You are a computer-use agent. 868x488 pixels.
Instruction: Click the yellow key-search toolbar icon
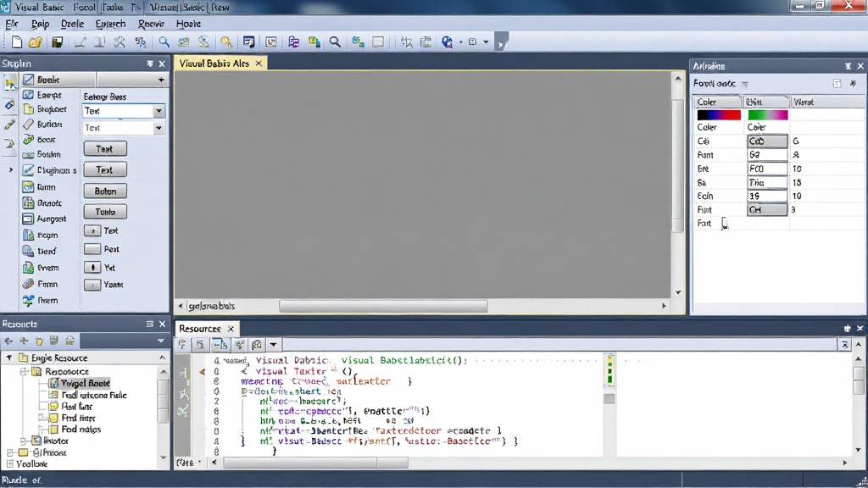(x=225, y=42)
